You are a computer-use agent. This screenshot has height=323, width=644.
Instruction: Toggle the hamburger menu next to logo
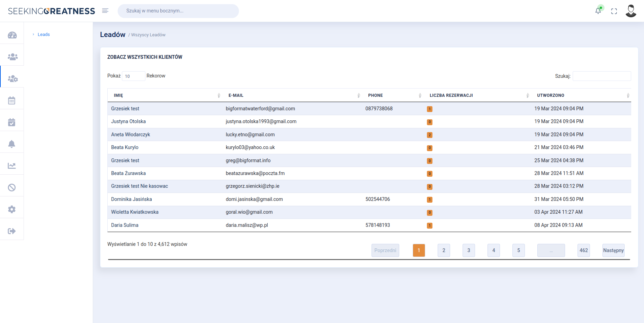point(105,10)
